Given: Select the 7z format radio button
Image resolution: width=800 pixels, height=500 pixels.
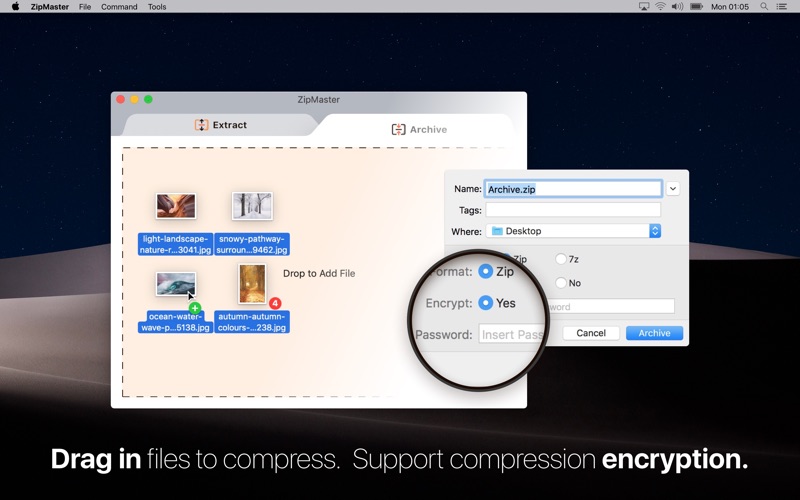Looking at the screenshot, I should point(561,259).
